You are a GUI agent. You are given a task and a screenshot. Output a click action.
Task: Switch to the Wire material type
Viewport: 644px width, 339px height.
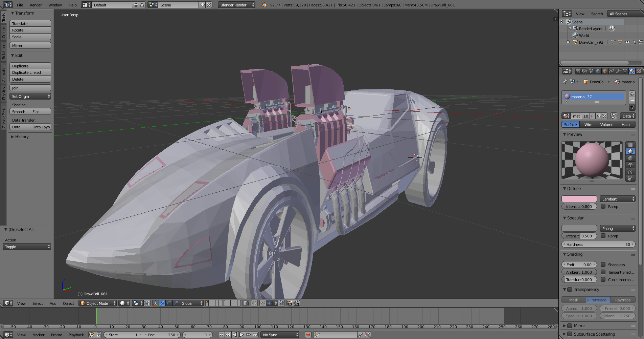(588, 125)
